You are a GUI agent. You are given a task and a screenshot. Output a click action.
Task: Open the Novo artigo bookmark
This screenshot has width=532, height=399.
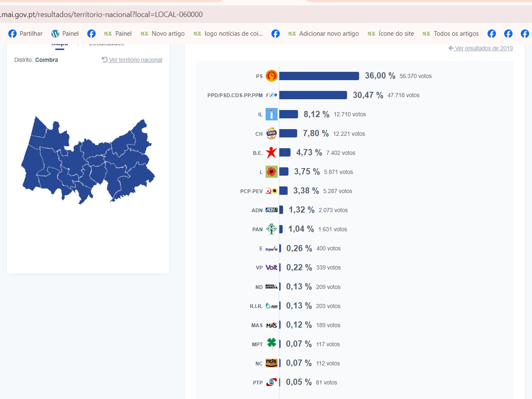163,34
